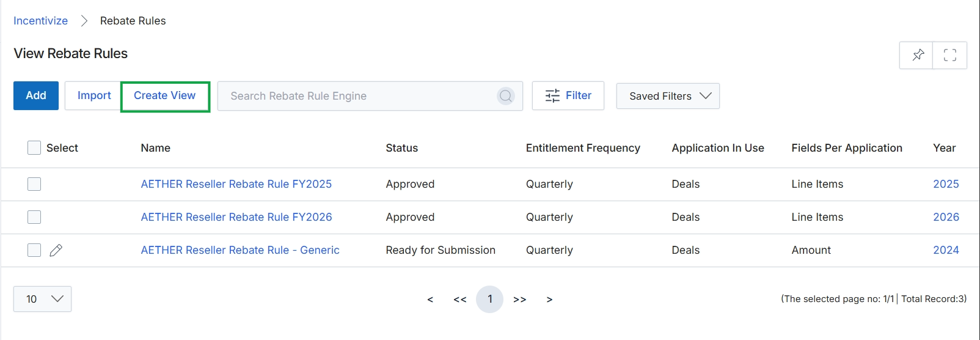Open the Saved Filters dropdown
The image size is (980, 340).
668,96
